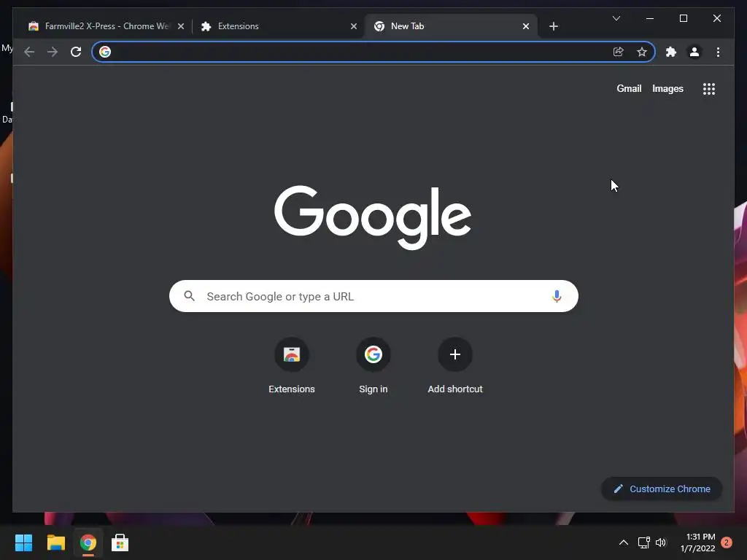Show hidden system tray icons
This screenshot has height=560, width=747.
[623, 542]
